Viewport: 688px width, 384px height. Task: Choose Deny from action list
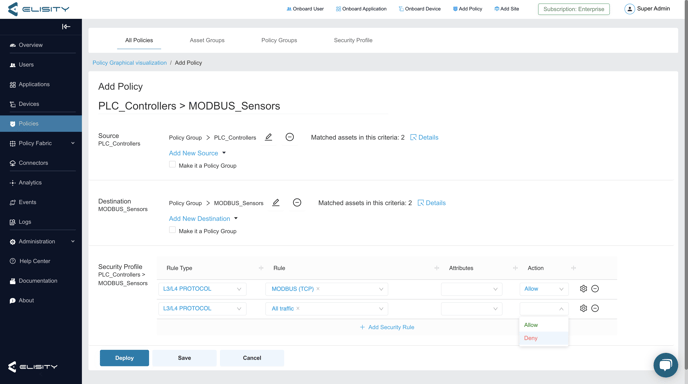tap(544, 338)
